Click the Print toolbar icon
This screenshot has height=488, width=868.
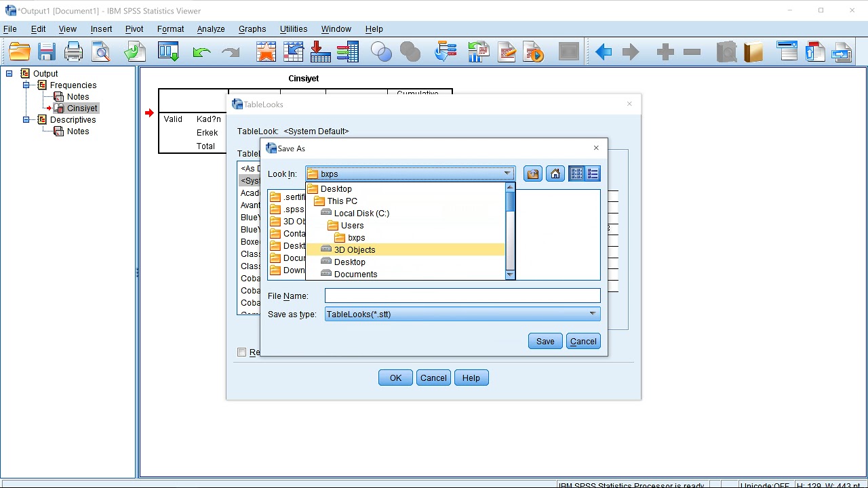tap(73, 52)
